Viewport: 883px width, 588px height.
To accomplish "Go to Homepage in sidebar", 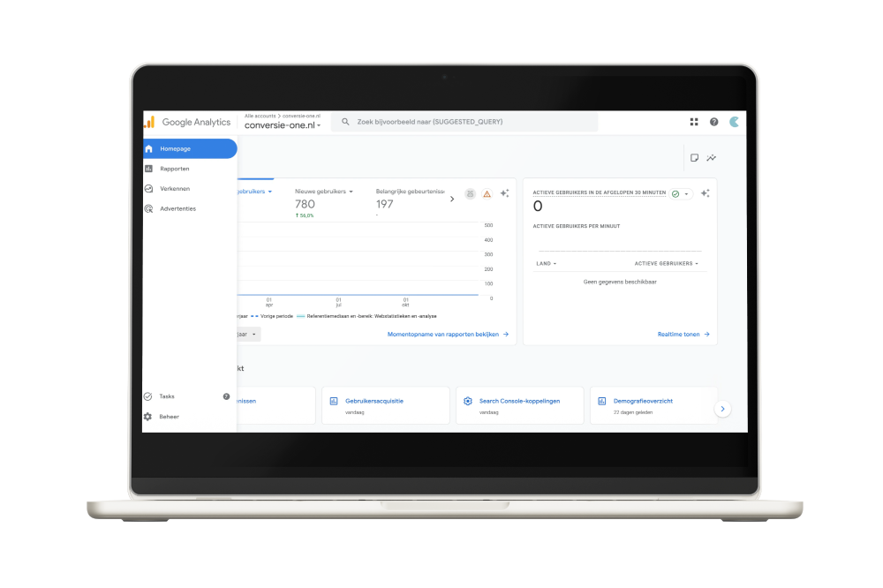I will click(x=190, y=148).
